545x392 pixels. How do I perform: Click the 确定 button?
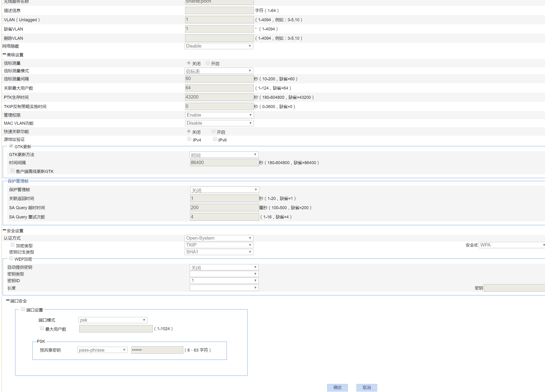coord(337,387)
